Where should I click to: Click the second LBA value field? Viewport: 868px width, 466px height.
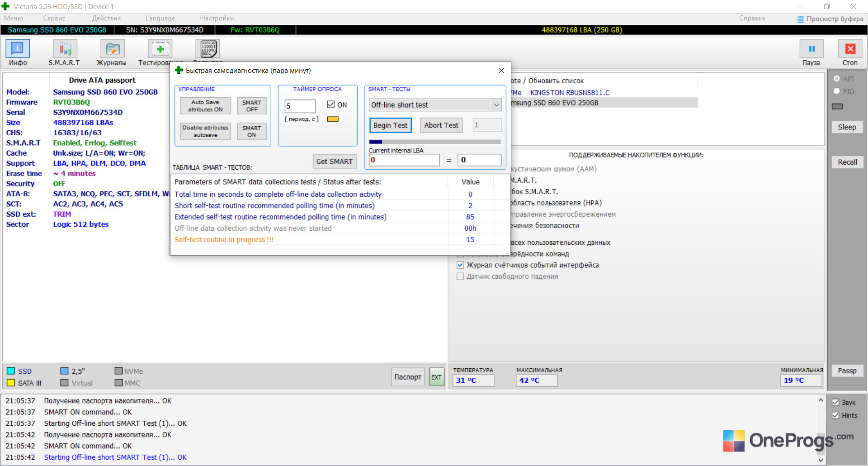479,160
